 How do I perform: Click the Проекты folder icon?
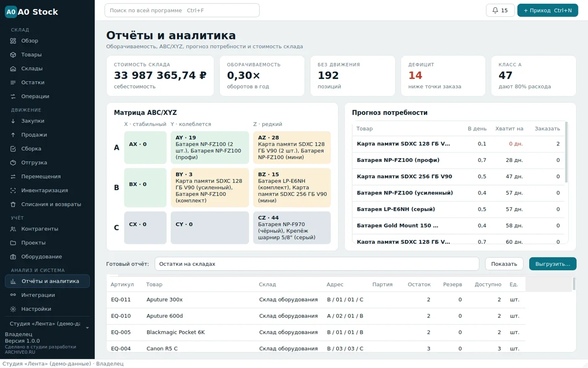tap(13, 243)
